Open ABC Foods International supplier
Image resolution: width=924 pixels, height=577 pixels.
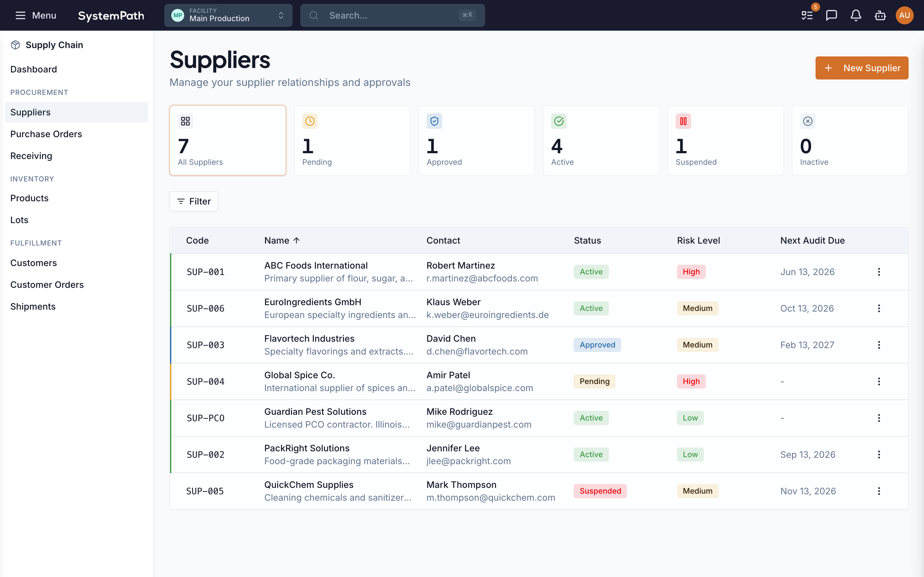pos(316,265)
